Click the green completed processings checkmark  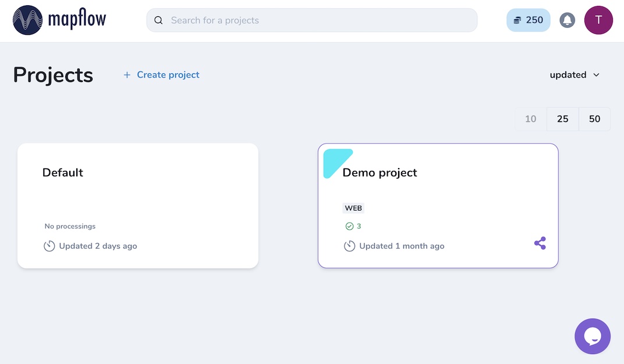point(349,226)
